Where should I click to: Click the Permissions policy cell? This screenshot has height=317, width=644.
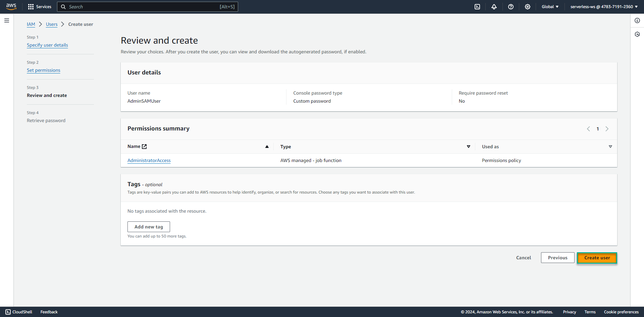click(x=501, y=160)
